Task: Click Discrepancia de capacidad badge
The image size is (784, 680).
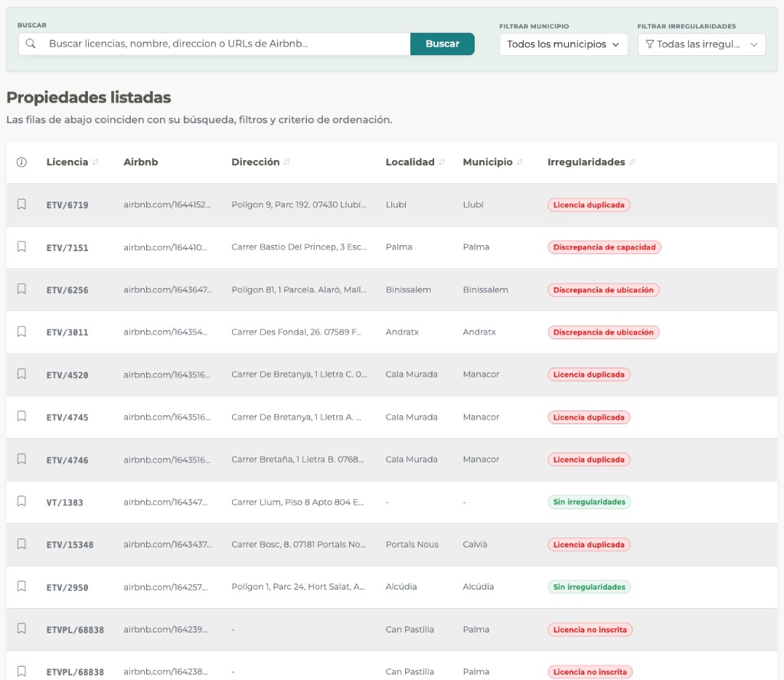Action: (604, 247)
